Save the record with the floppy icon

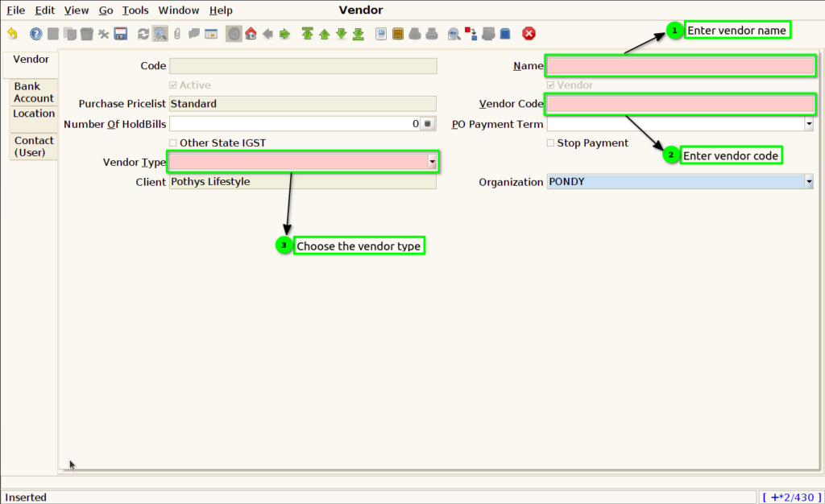(121, 34)
